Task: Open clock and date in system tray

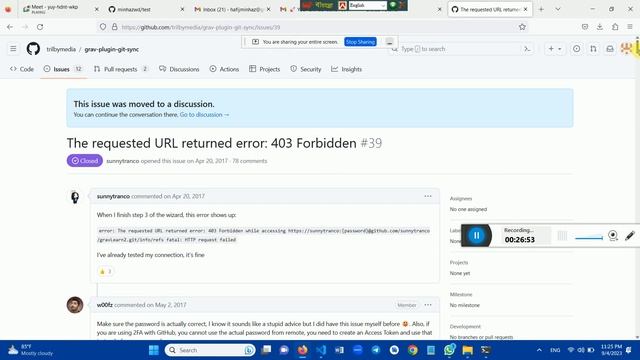Action: tap(611, 350)
